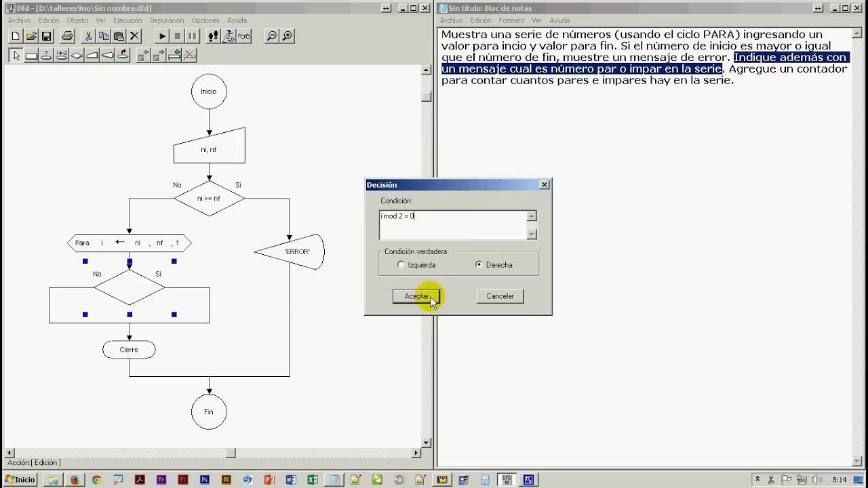Viewport: 868px width, 488px height.
Task: Click the 'ni >= nf' decision diamond
Action: [x=209, y=199]
